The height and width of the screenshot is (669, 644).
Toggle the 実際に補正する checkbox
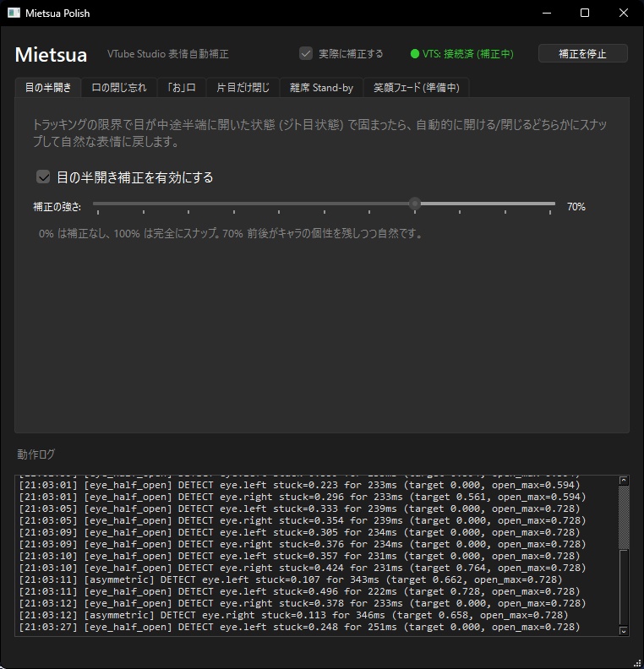point(306,54)
